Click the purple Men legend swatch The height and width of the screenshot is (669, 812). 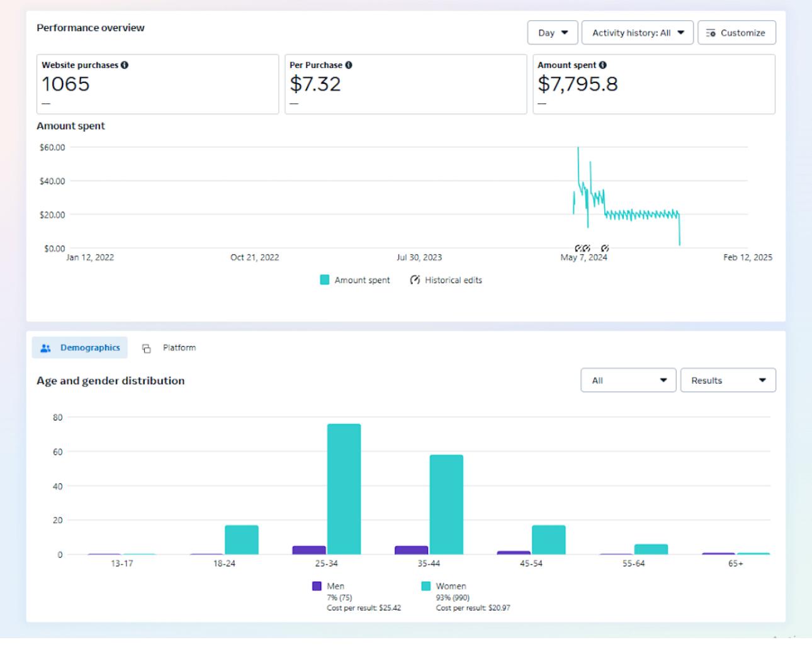(317, 586)
